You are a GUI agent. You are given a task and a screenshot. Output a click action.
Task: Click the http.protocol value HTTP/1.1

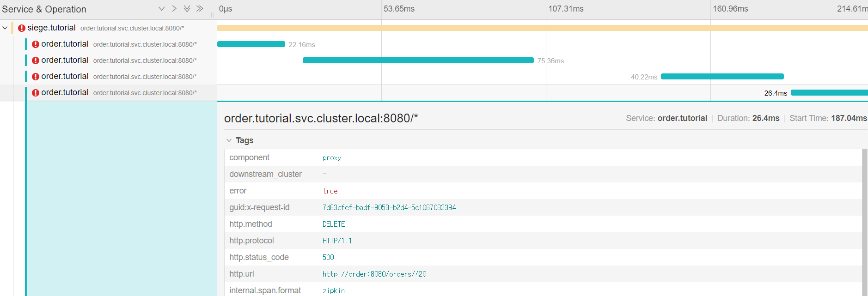tap(337, 241)
